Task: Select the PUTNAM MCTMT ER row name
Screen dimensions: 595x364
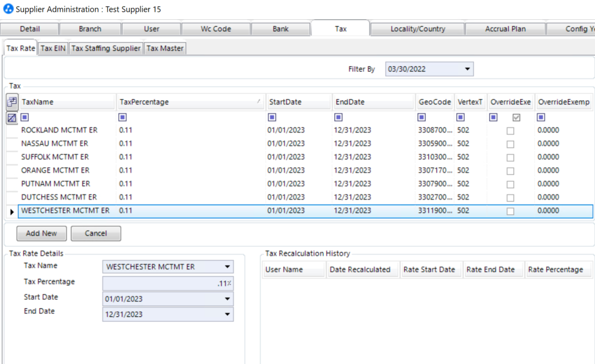Action: click(56, 183)
